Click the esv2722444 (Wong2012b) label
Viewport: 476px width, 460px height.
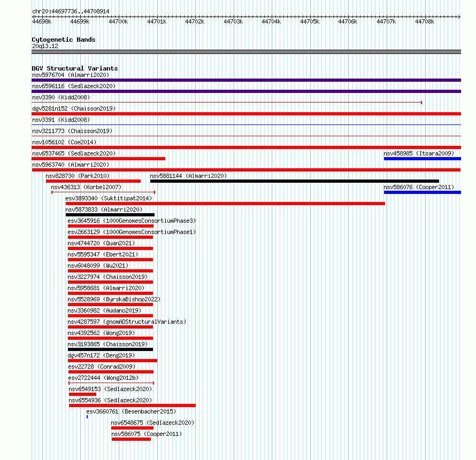[103, 378]
